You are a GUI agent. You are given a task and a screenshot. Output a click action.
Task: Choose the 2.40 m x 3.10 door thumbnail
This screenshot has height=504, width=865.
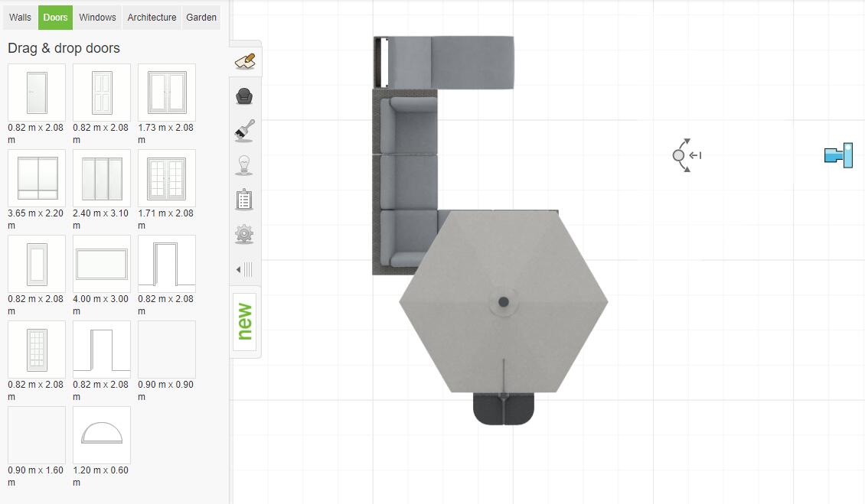coord(102,178)
